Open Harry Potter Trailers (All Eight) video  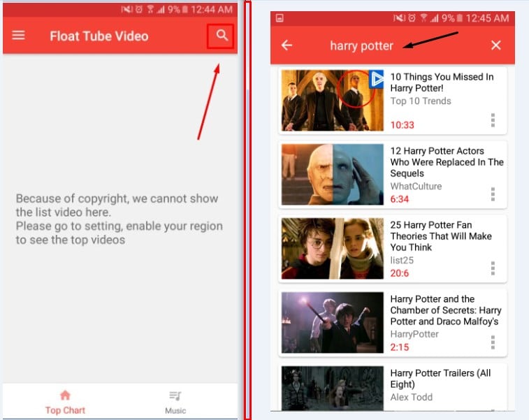click(440, 379)
